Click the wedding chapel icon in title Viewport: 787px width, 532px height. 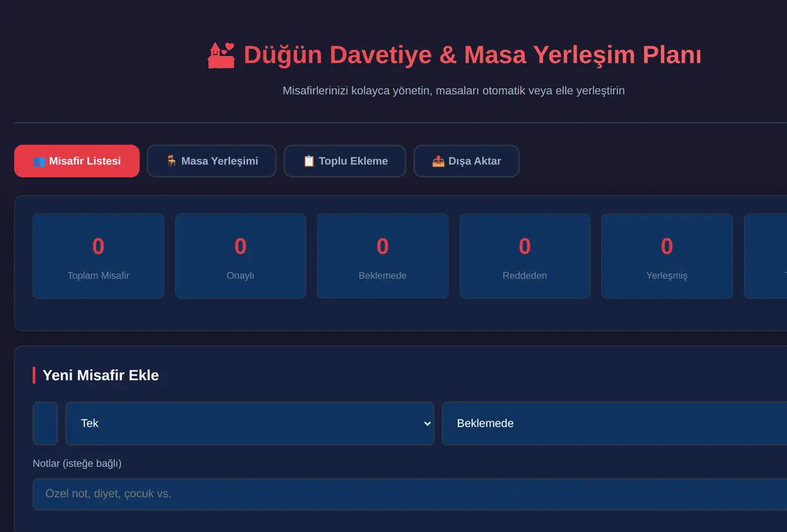[222, 55]
